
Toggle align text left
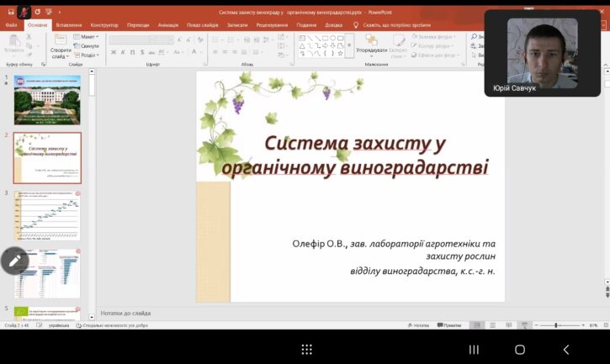[x=215, y=52]
